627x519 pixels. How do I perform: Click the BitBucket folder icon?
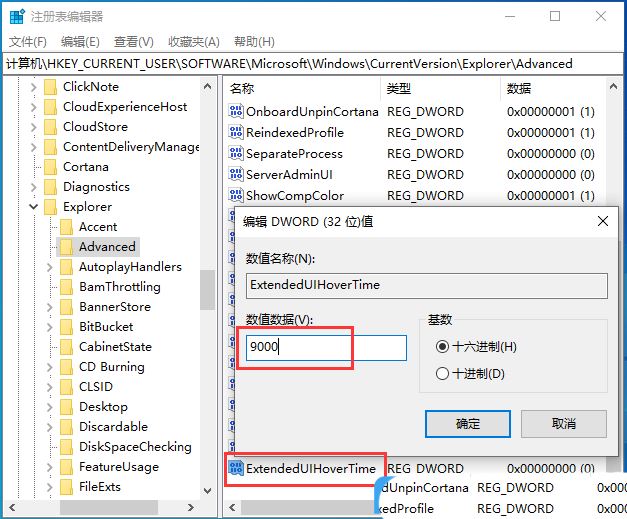[x=66, y=327]
